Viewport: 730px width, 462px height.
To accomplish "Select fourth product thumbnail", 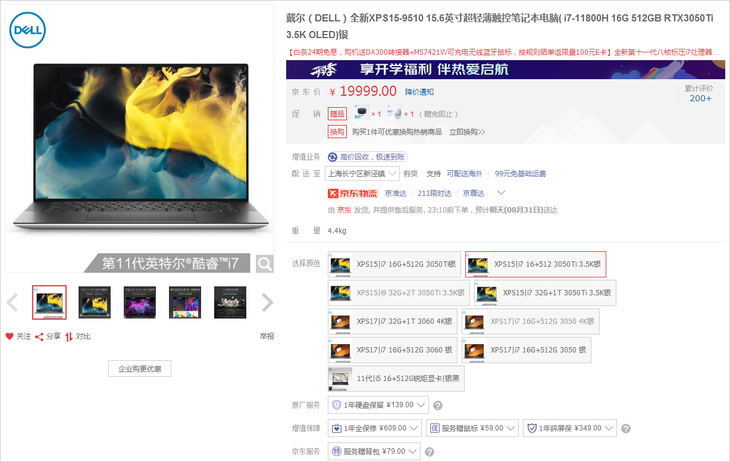I will point(185,302).
